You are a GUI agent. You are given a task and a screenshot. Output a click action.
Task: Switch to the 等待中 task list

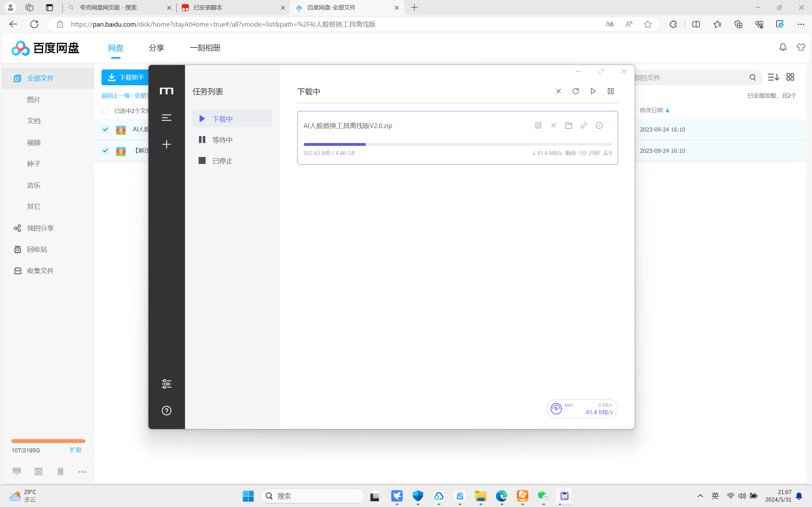tap(222, 140)
